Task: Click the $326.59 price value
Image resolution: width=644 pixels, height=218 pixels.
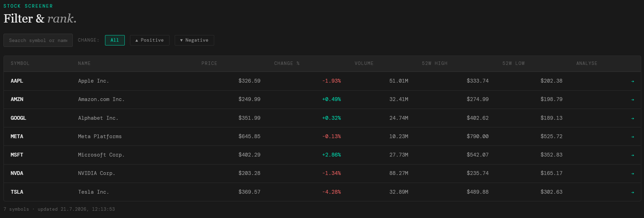Action: pos(250,81)
